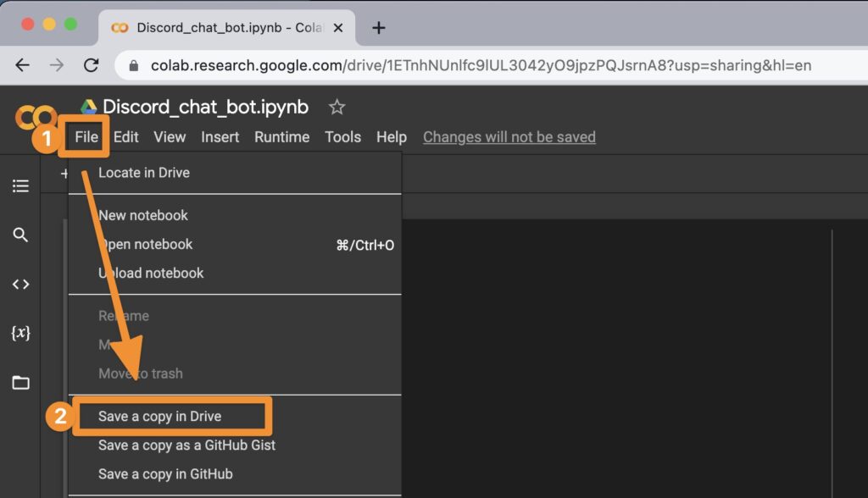Open the code snippets icon
This screenshot has width=868, height=498.
point(20,285)
